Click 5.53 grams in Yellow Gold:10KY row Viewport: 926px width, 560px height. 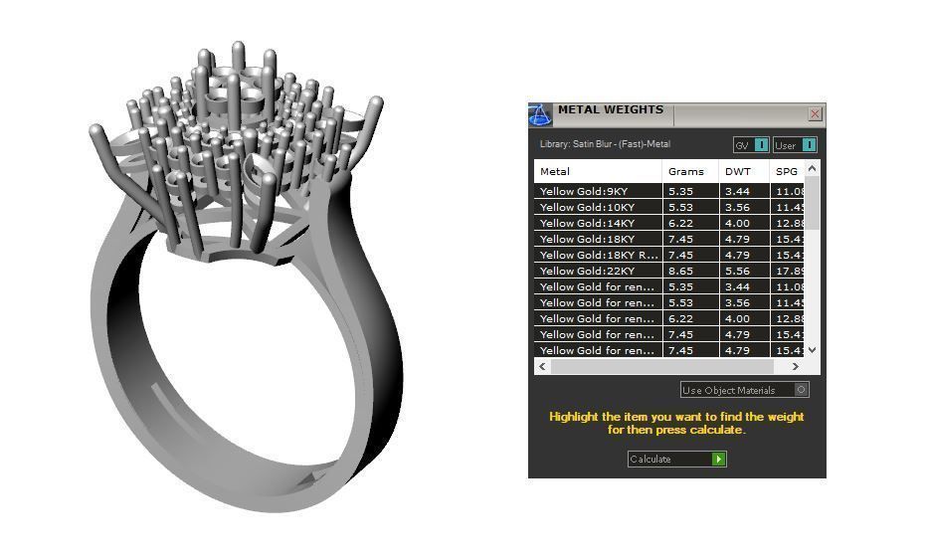click(690, 207)
